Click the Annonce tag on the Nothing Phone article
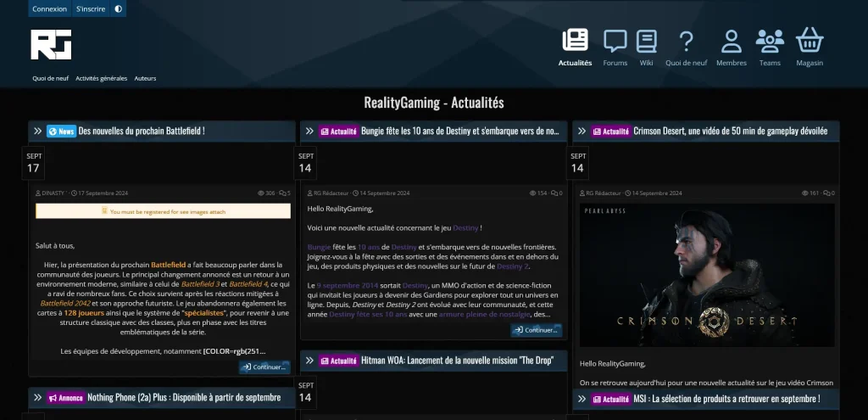 pyautogui.click(x=66, y=397)
